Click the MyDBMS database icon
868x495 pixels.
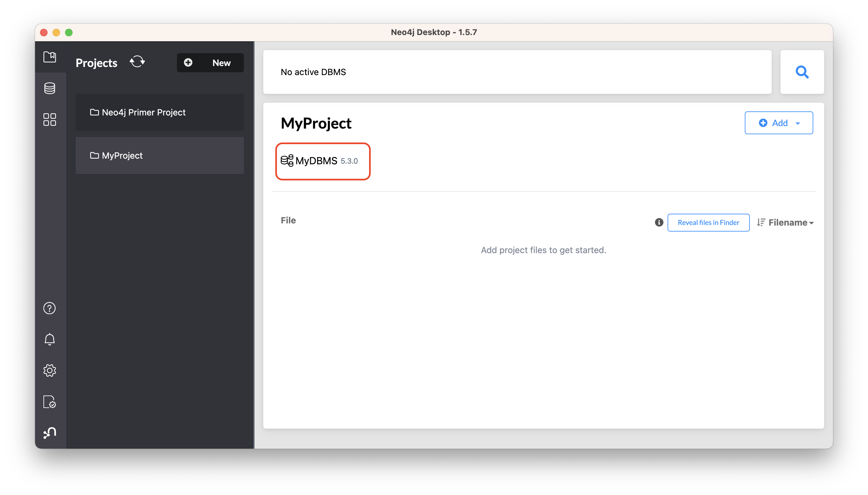[x=287, y=161]
